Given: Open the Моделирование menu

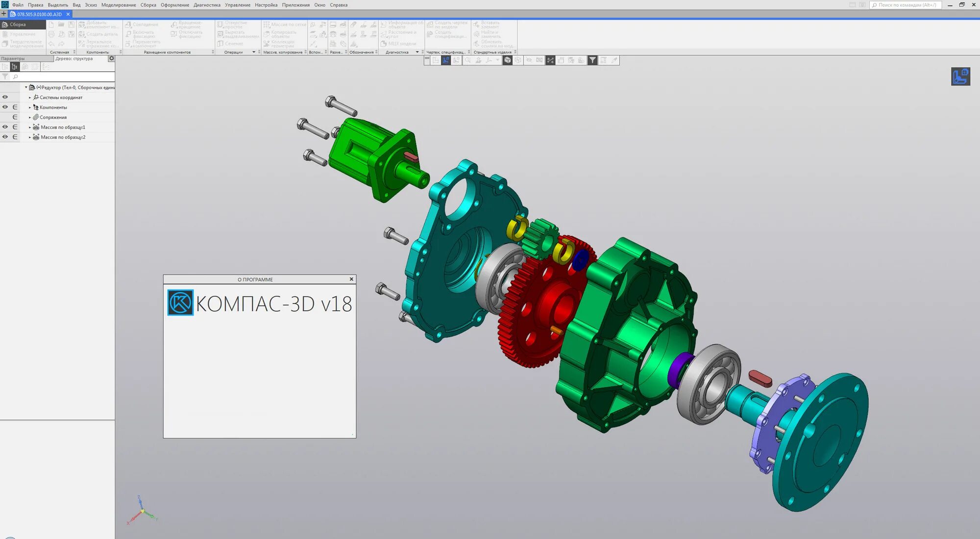Looking at the screenshot, I should [x=119, y=5].
